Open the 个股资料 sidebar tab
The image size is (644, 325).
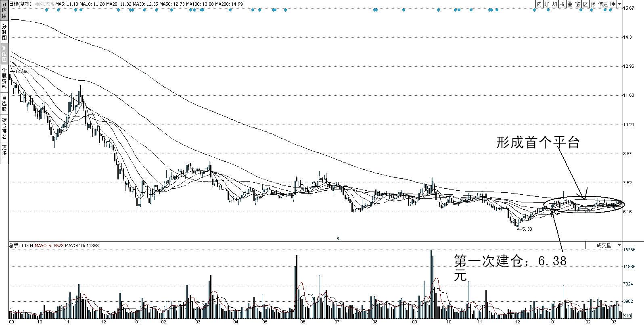tap(4, 78)
